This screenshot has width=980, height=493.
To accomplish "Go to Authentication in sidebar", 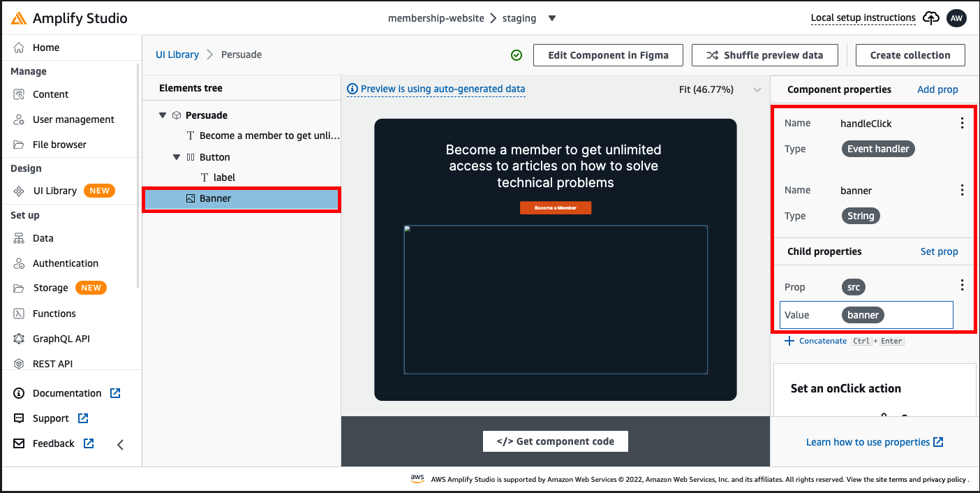I will pos(66,263).
